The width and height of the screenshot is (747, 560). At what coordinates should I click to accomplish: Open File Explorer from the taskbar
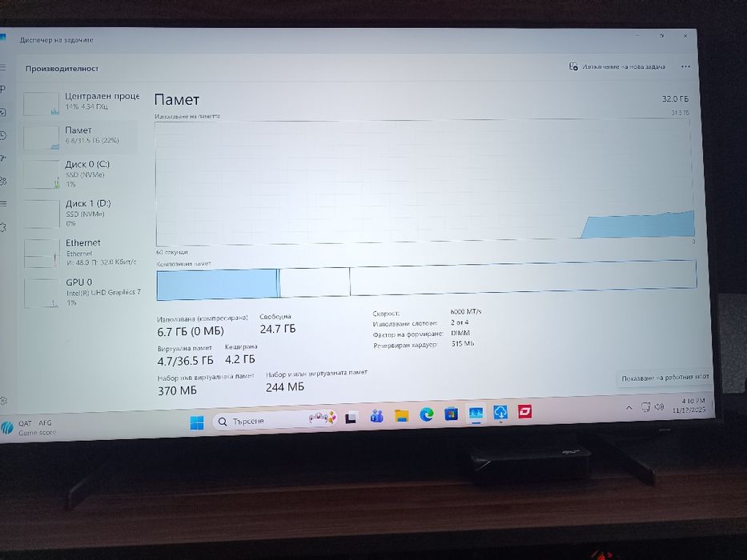402,416
